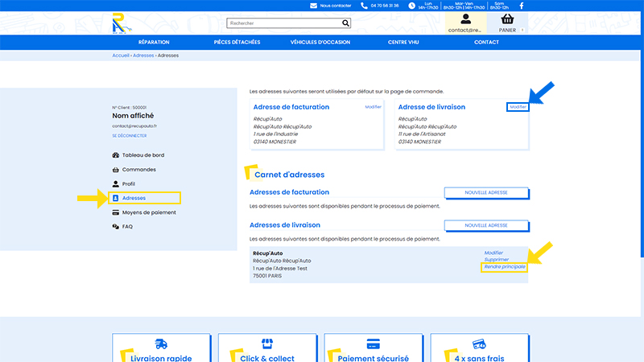Click the Moyens de paiement card icon
Screen dimensions: 644x362
pos(115,212)
